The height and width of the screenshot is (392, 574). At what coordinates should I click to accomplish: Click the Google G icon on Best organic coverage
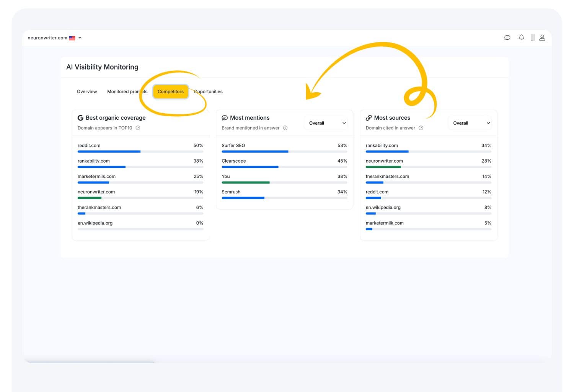80,117
